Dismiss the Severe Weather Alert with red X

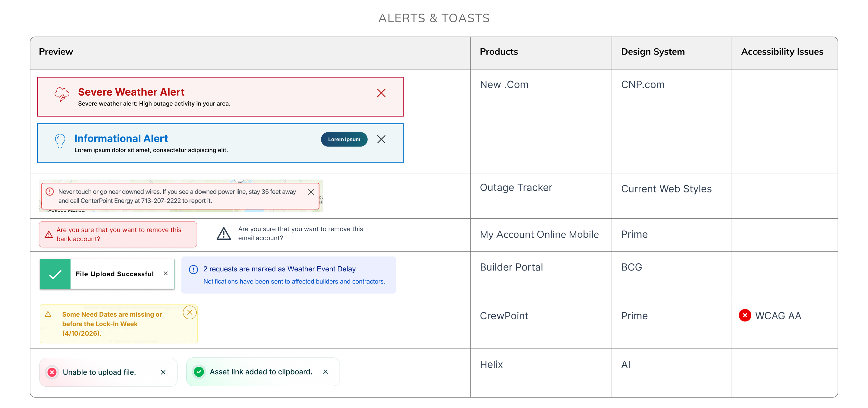(x=381, y=93)
